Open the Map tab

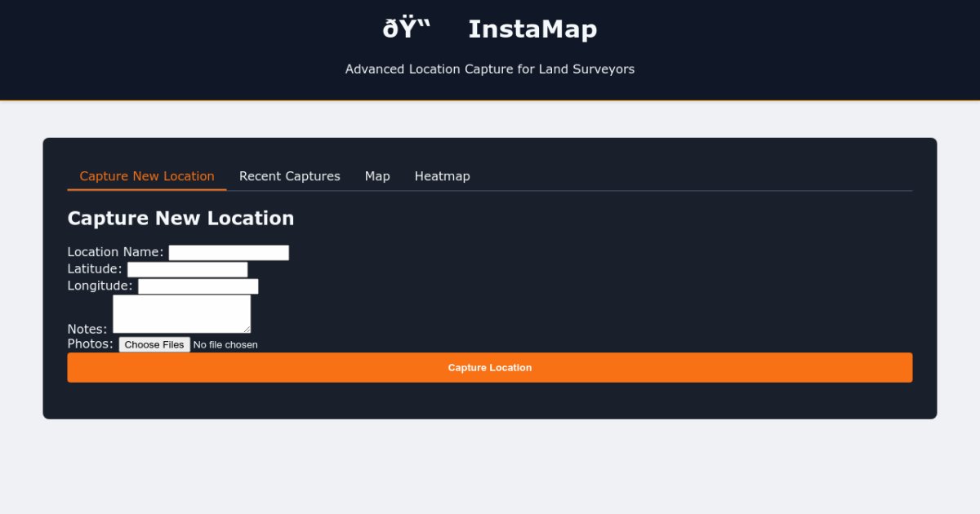click(x=377, y=175)
